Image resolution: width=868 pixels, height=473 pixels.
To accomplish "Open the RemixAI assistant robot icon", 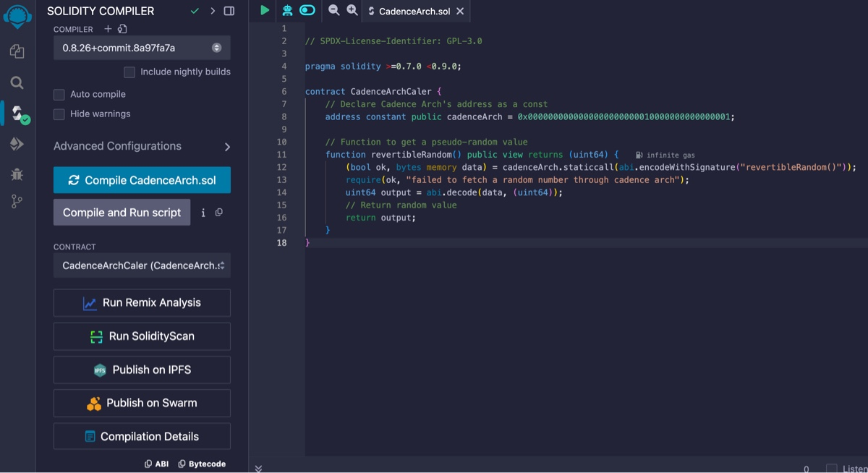I will click(286, 10).
